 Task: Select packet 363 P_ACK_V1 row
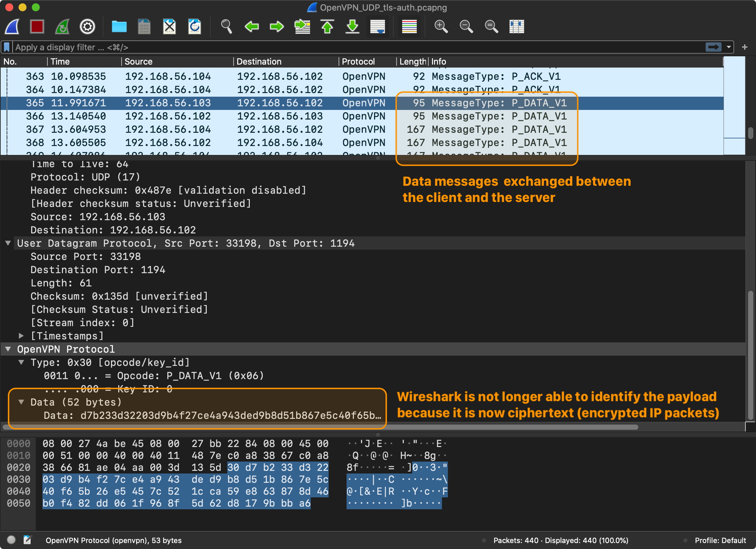point(362,76)
